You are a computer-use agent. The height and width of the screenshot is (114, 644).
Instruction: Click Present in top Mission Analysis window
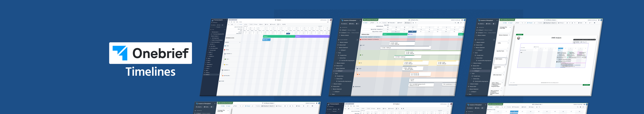[530, 23]
